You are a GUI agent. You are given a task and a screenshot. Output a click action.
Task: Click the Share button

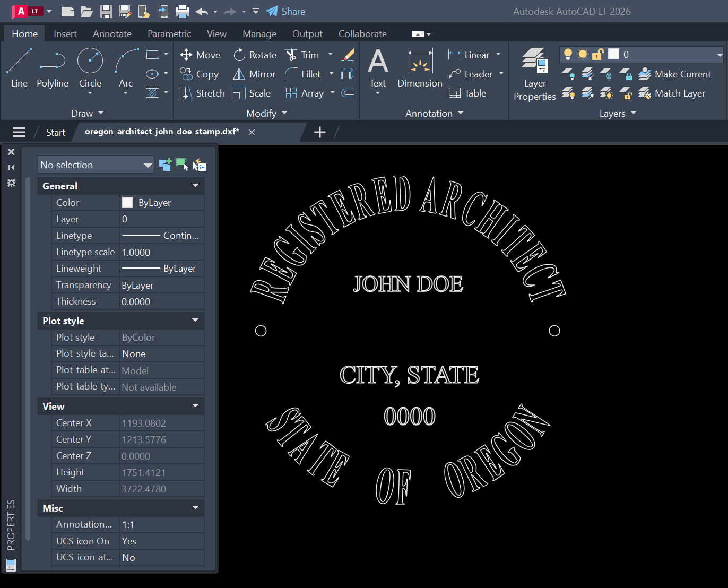click(285, 11)
